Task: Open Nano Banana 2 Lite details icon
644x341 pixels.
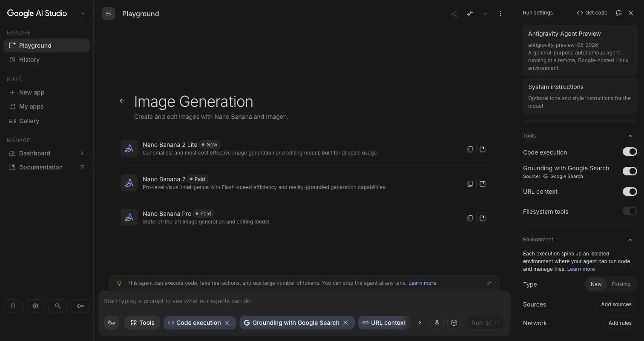Action: pyautogui.click(x=483, y=149)
